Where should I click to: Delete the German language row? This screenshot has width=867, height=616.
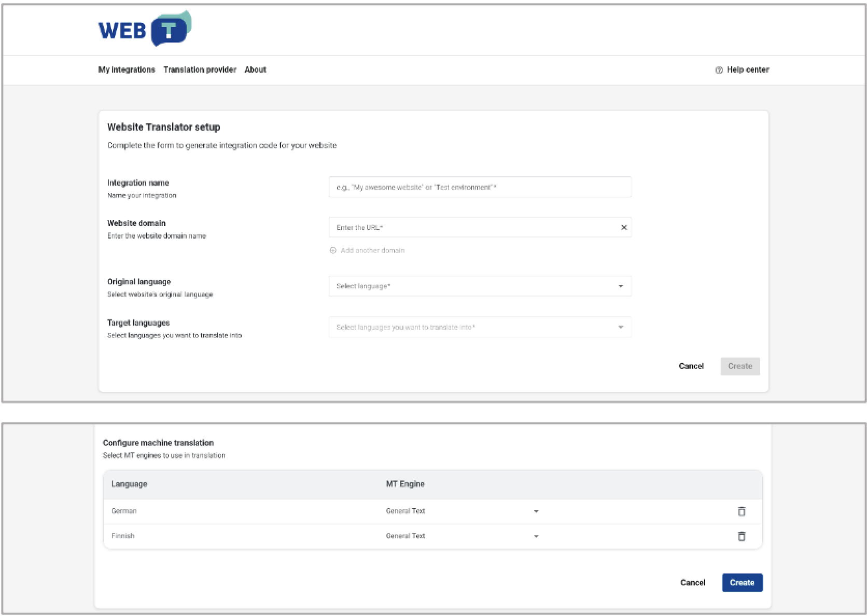742,511
